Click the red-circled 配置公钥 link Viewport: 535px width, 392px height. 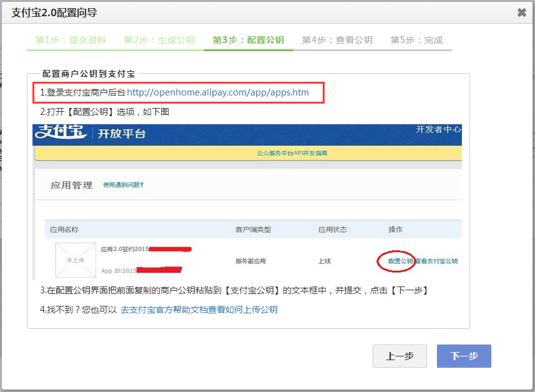400,261
